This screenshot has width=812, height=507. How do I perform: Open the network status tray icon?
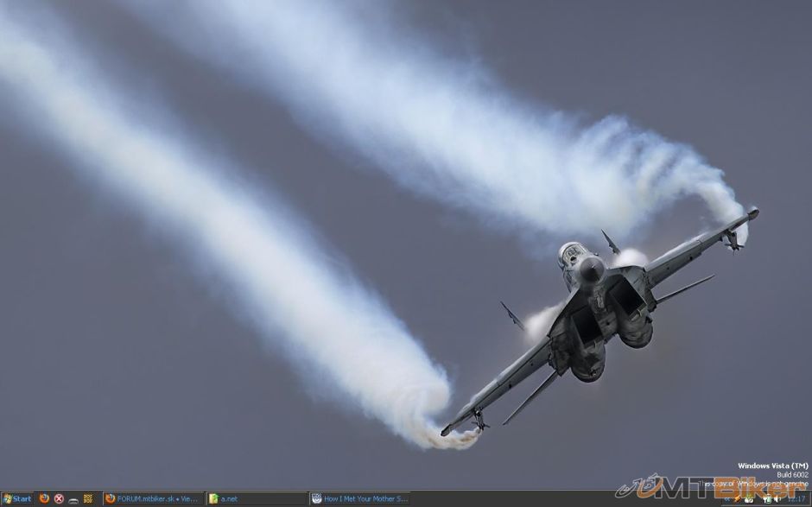(766, 499)
